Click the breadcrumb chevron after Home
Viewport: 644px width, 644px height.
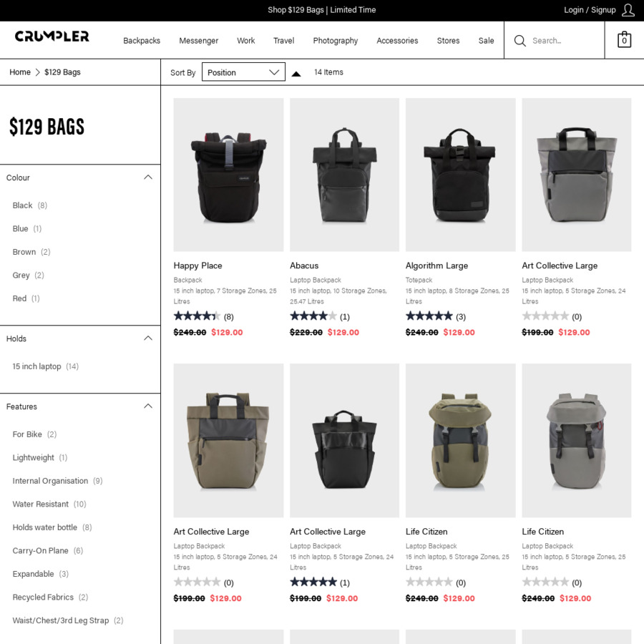(37, 72)
